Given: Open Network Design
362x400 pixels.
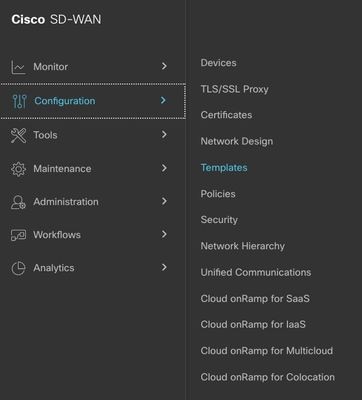Looking at the screenshot, I should tap(237, 141).
